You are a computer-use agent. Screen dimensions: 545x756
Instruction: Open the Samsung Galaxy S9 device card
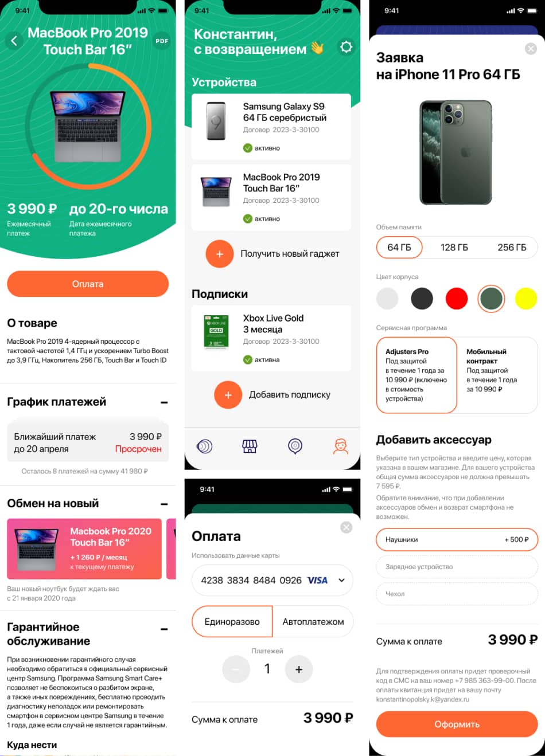271,127
